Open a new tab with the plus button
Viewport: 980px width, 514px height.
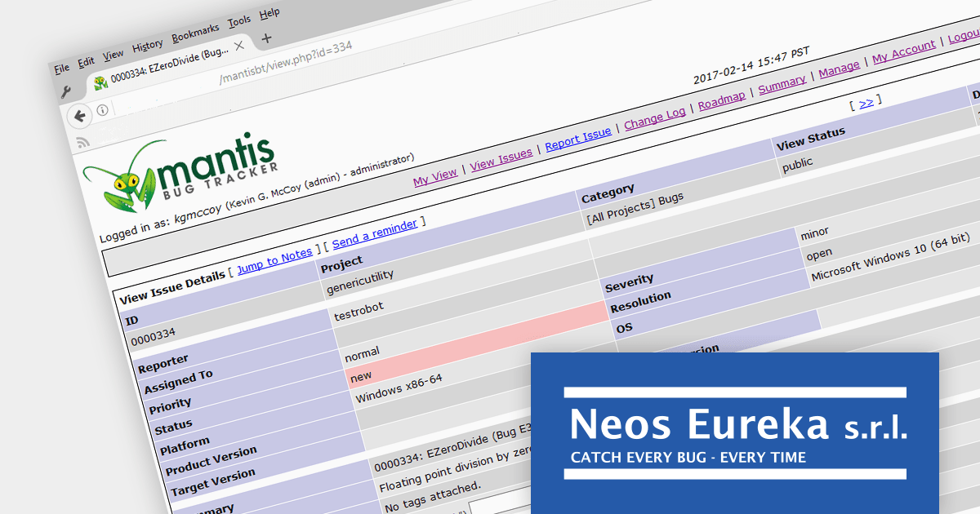[266, 38]
